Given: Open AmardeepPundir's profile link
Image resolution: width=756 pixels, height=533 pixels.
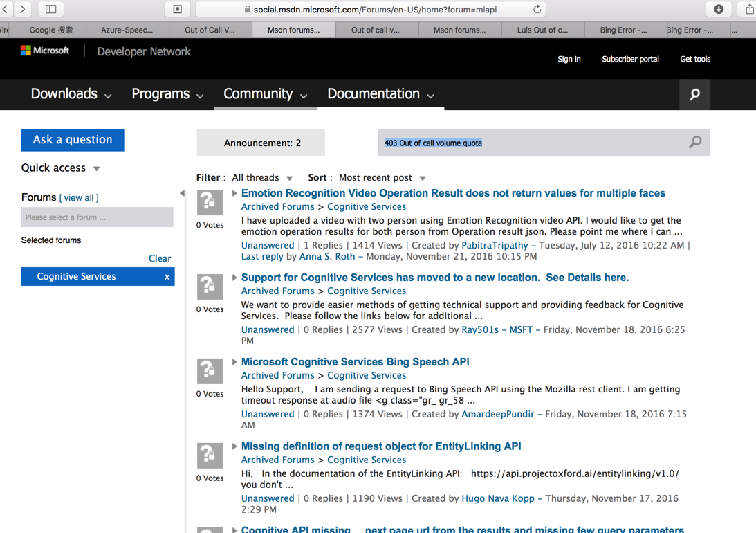Looking at the screenshot, I should 497,414.
